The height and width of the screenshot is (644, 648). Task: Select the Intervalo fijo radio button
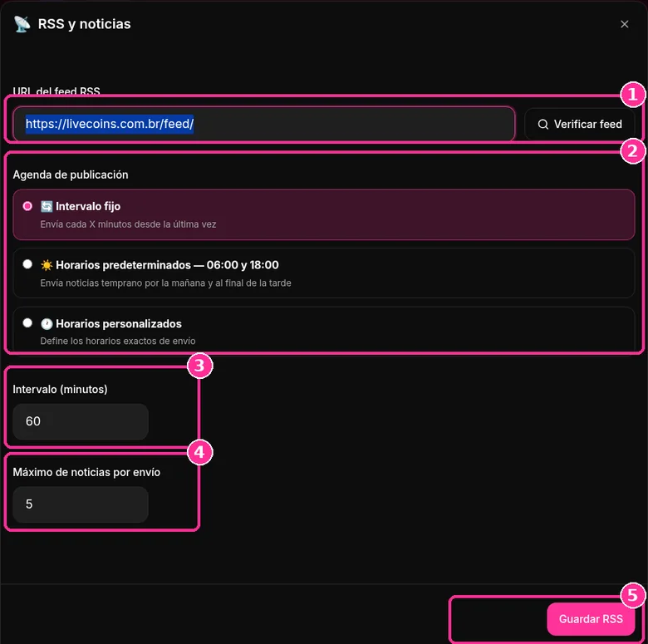[27, 206]
